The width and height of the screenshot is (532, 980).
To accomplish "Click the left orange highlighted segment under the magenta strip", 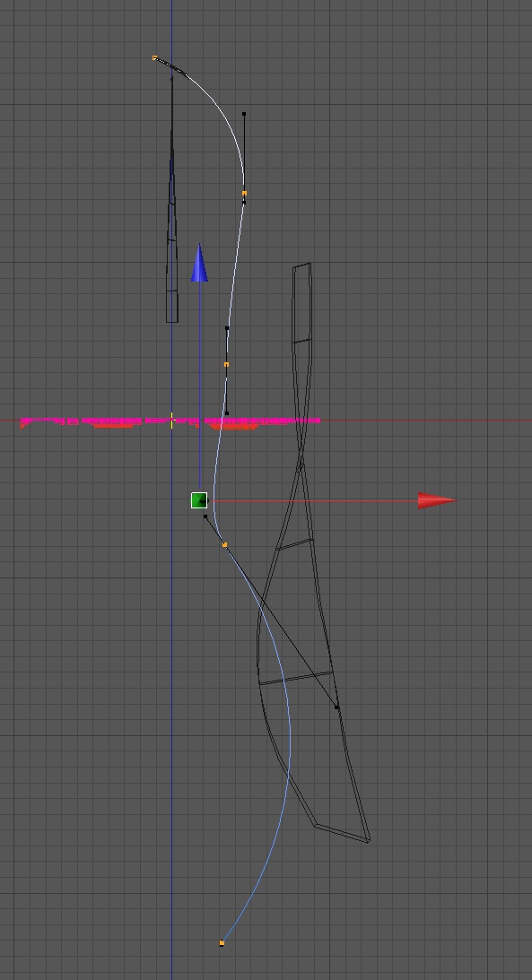I will [x=113, y=426].
